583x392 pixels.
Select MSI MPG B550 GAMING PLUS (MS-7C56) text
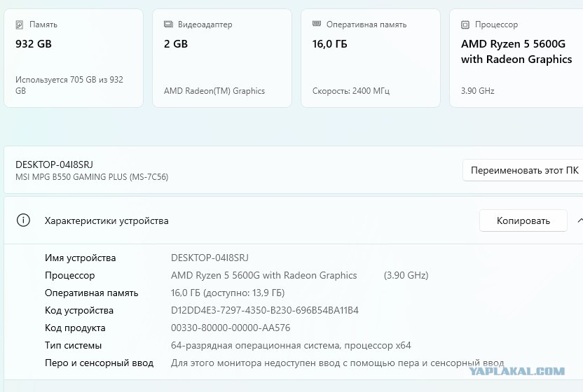coord(92,177)
